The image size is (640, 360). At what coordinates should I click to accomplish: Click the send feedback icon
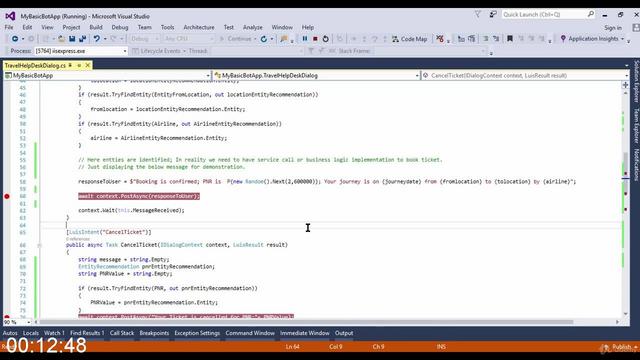493,14
